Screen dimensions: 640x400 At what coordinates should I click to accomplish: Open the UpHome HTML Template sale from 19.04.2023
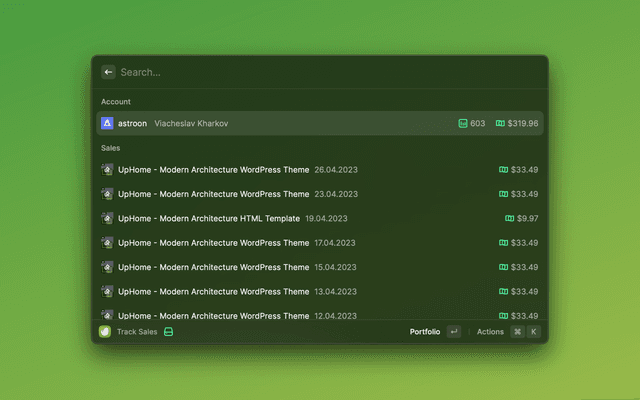tap(320, 218)
